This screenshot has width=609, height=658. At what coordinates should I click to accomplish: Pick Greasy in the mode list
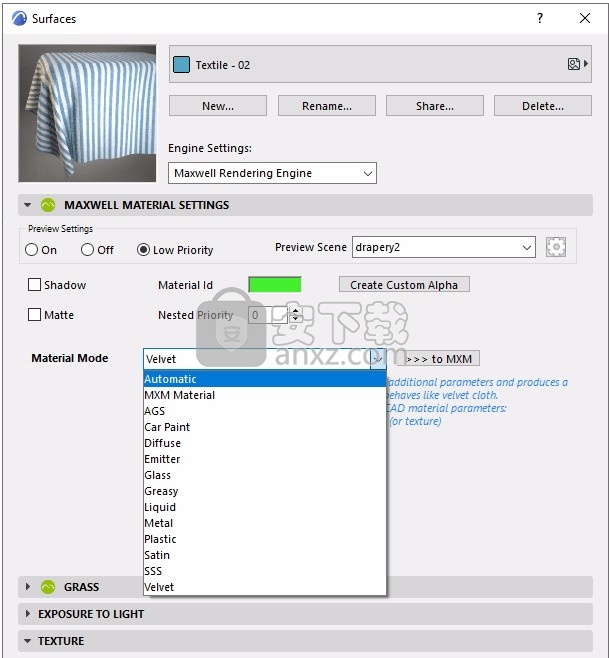(264, 491)
